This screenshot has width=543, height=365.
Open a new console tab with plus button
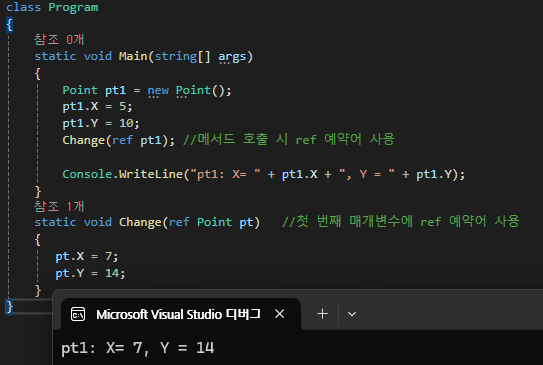[322, 314]
